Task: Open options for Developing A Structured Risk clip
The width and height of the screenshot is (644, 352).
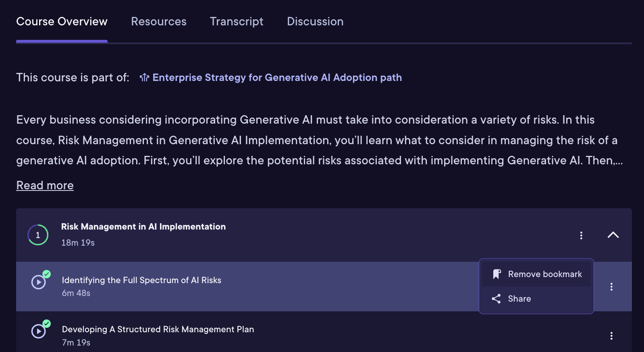Action: pyautogui.click(x=611, y=336)
